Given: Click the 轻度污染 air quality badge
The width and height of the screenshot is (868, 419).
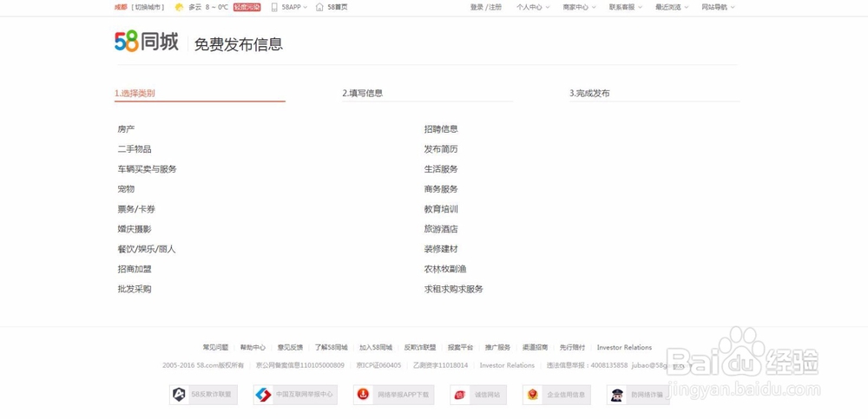Looking at the screenshot, I should [247, 7].
